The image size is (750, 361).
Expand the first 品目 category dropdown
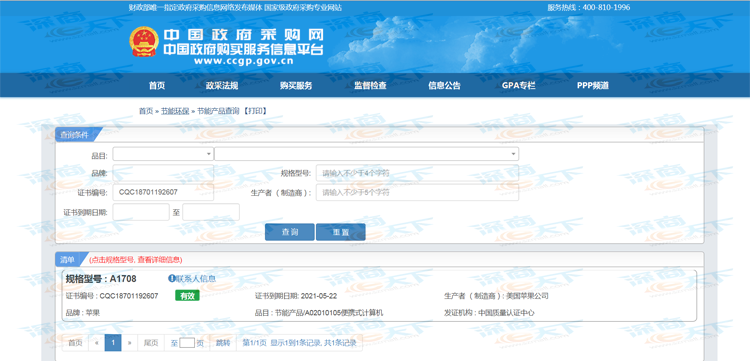click(163, 154)
